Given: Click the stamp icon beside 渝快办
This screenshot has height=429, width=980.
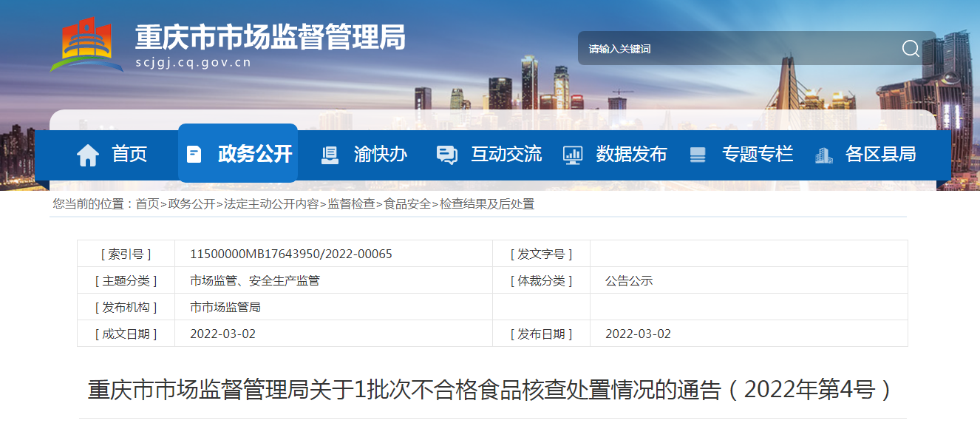Looking at the screenshot, I should pyautogui.click(x=330, y=155).
